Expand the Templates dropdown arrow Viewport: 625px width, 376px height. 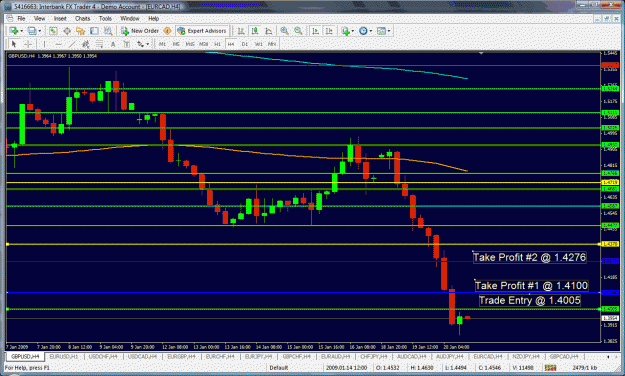coord(389,31)
